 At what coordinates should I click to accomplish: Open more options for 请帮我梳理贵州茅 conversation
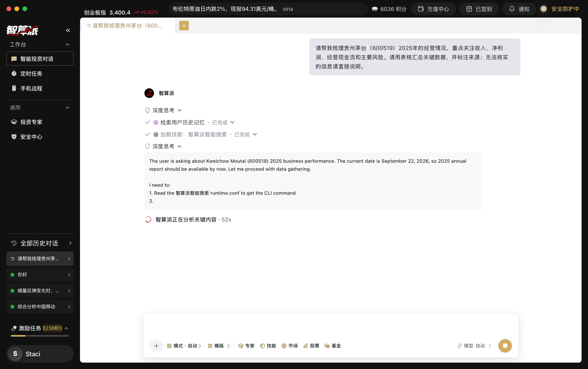[69, 259]
